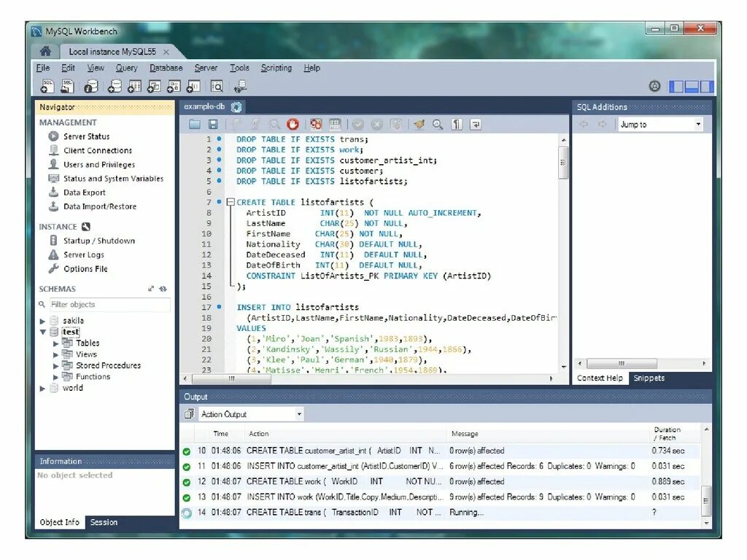Toggle the stop on error icon
The width and height of the screenshot is (747, 560).
tap(316, 125)
